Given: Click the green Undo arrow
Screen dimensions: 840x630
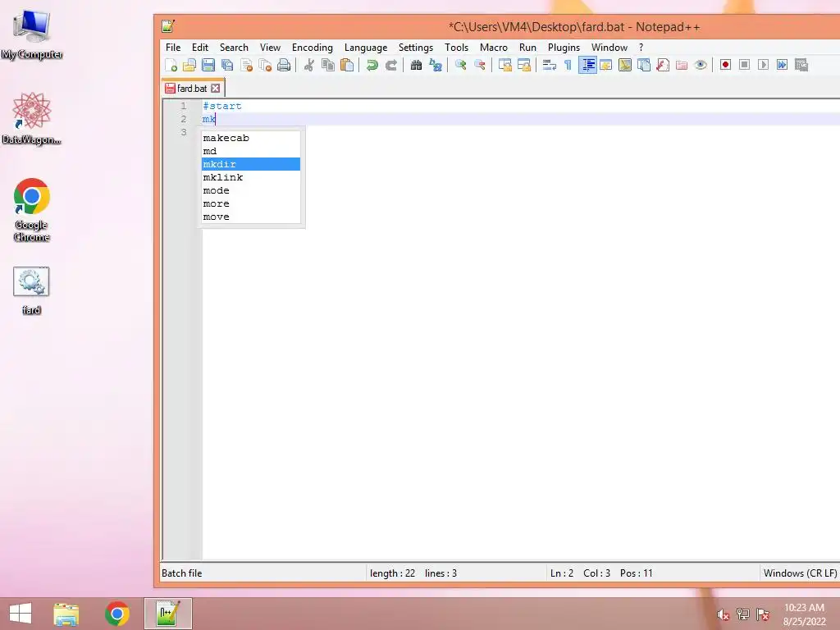Looking at the screenshot, I should [x=372, y=65].
